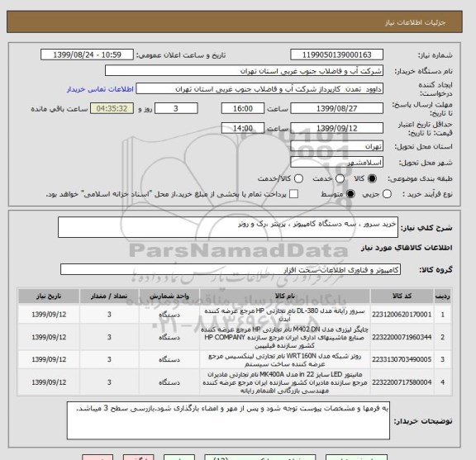Click the need date in row 1
This screenshot has width=476, height=460.
pos(49,315)
